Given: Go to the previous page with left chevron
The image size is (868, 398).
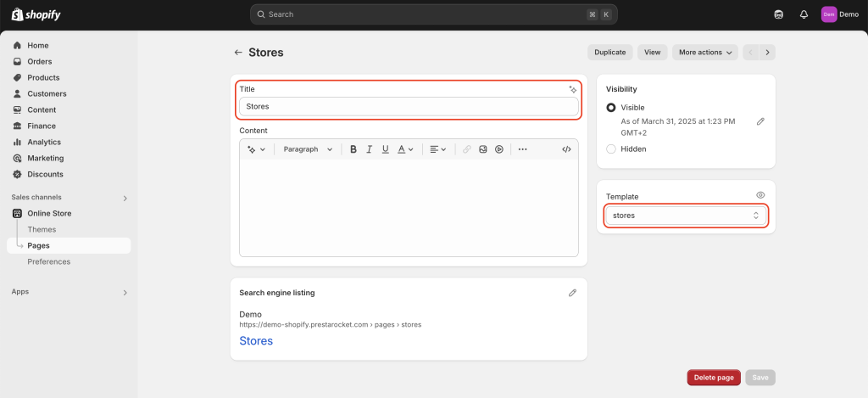Looking at the screenshot, I should click(751, 52).
